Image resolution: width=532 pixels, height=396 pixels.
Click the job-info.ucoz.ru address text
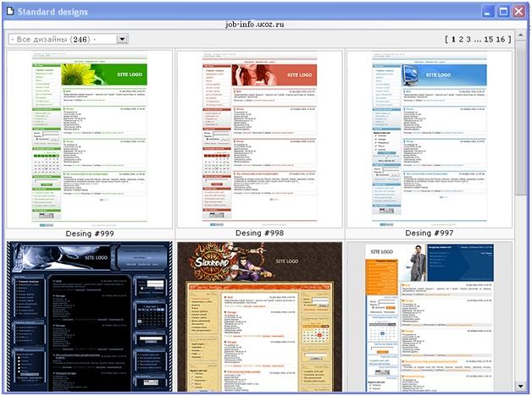255,25
